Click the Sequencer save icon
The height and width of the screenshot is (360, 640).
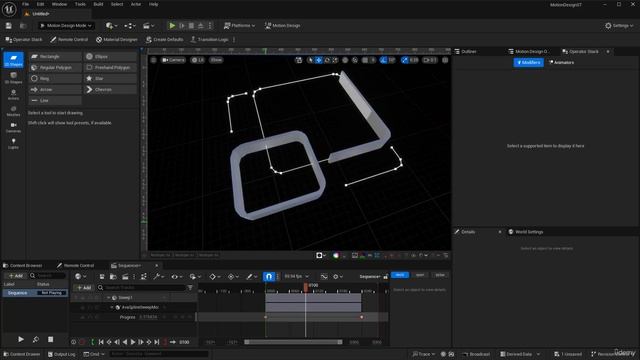coord(102,277)
